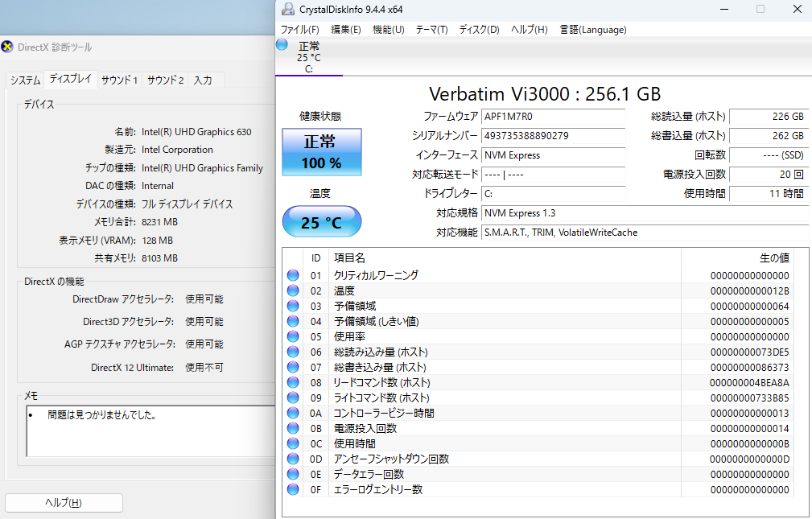Viewport: 812px width, 519px height.
Task: Open the ファイル(F) menu
Action: 300,30
